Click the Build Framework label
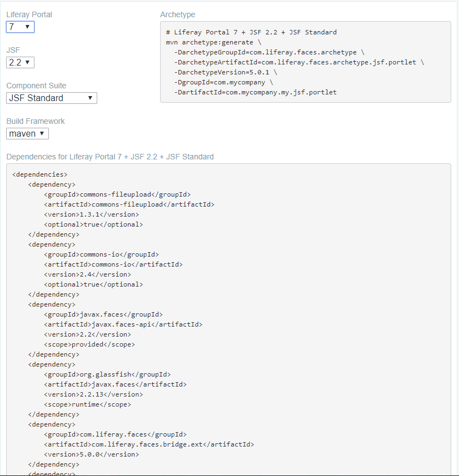 click(36, 121)
